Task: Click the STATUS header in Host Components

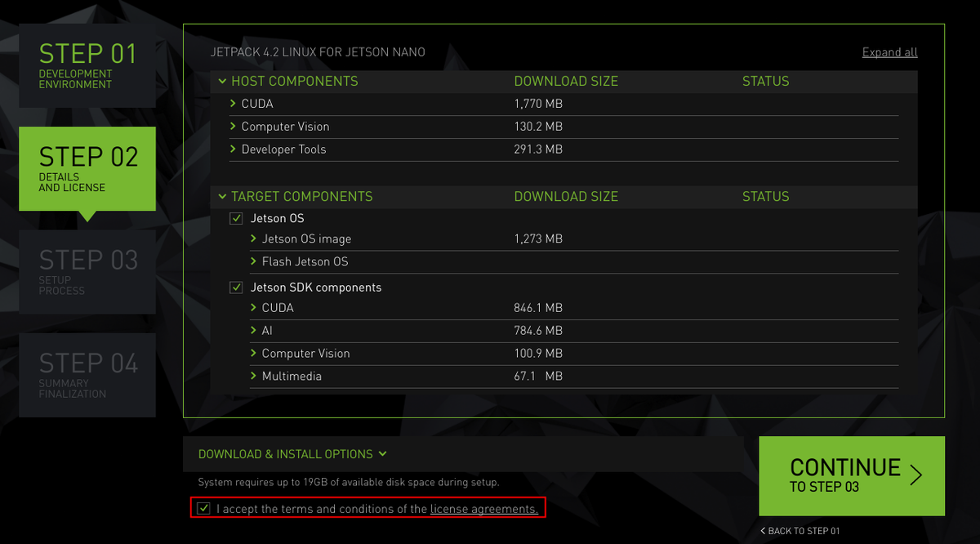Action: point(765,82)
